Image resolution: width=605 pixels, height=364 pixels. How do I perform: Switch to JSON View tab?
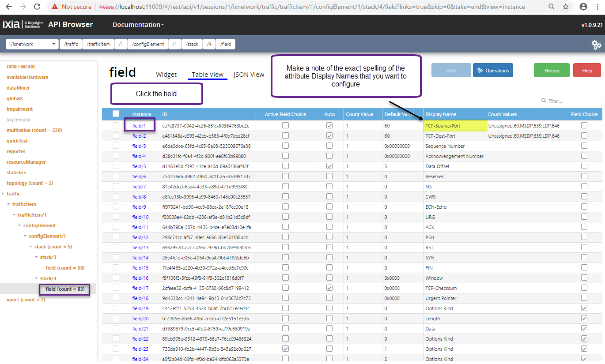pos(249,75)
